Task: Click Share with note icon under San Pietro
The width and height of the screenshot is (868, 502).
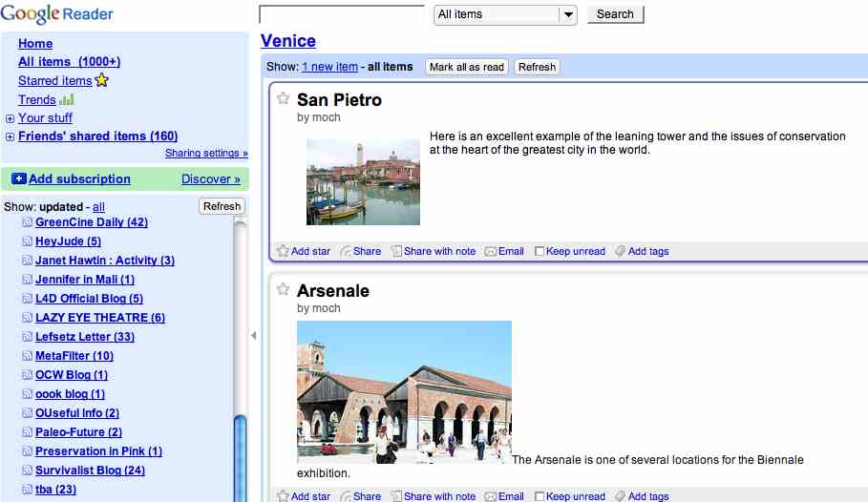Action: click(396, 251)
